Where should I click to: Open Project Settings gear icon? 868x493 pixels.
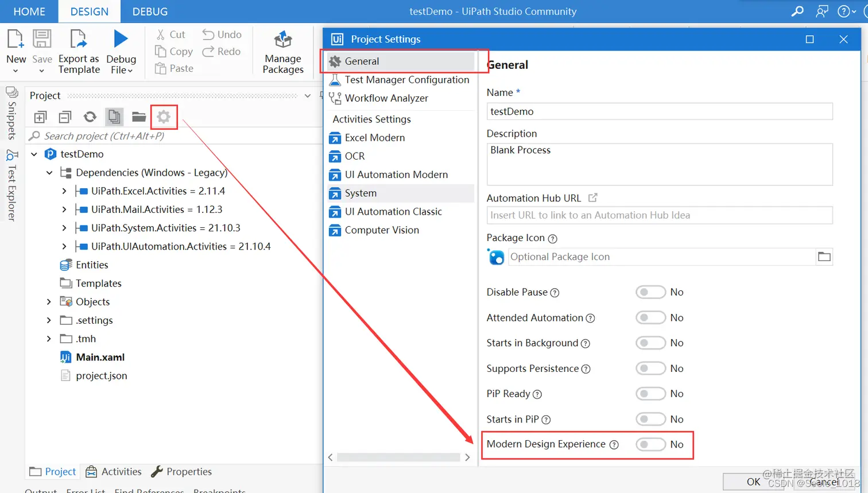tap(164, 117)
